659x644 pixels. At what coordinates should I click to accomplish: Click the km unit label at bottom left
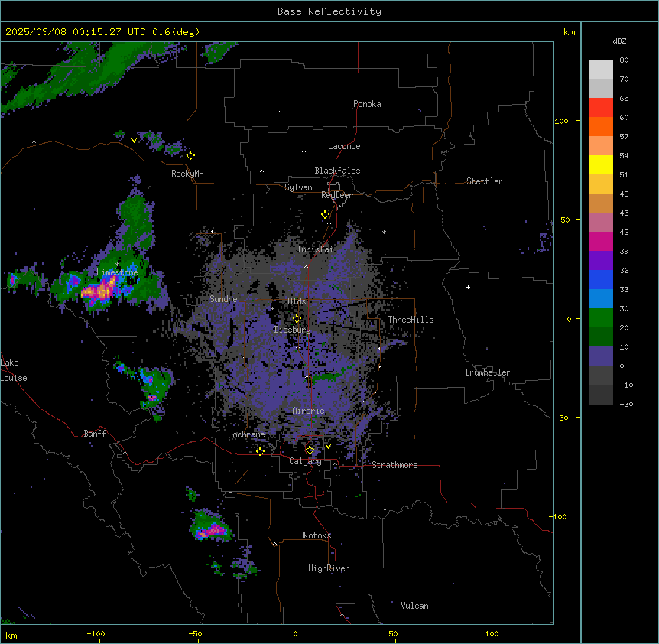click(11, 636)
